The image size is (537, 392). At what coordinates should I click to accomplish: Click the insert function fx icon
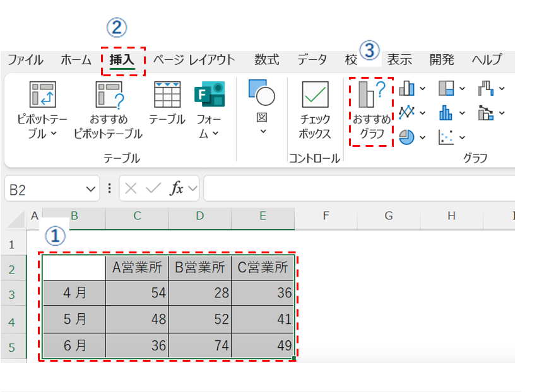(177, 188)
